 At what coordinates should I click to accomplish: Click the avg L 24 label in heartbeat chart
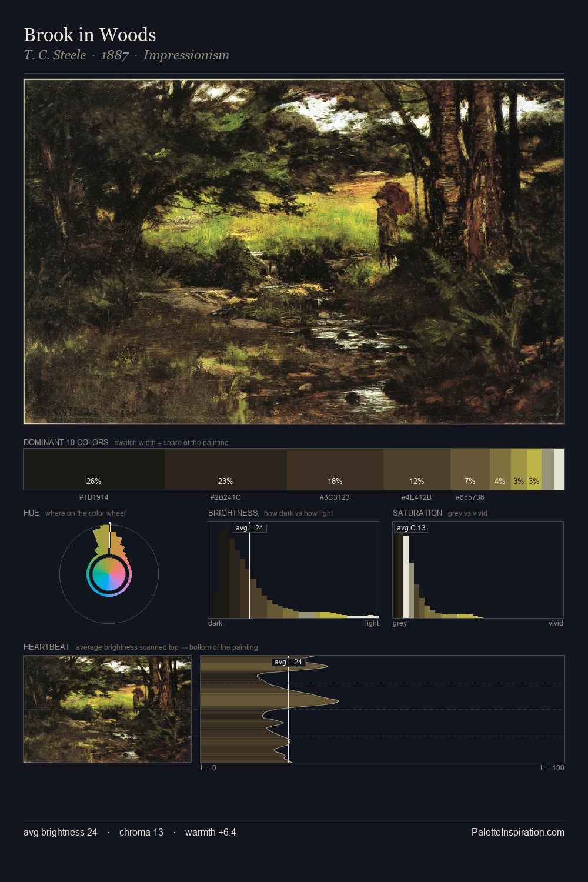tap(288, 662)
